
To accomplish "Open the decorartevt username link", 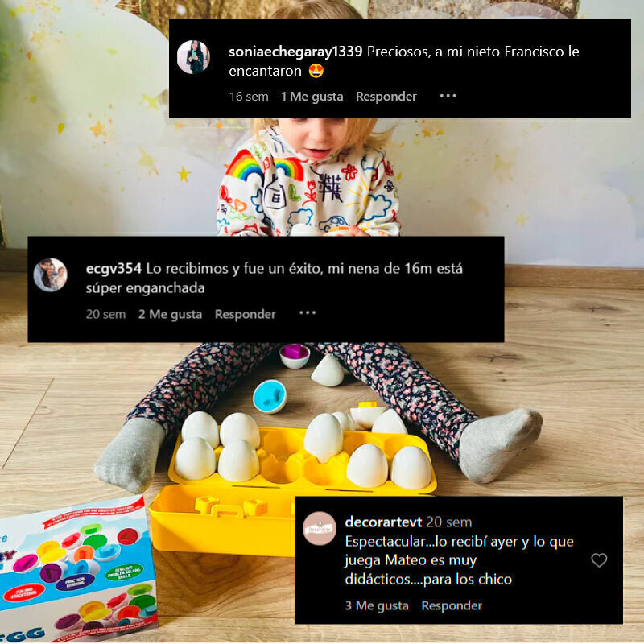I will tap(383, 522).
